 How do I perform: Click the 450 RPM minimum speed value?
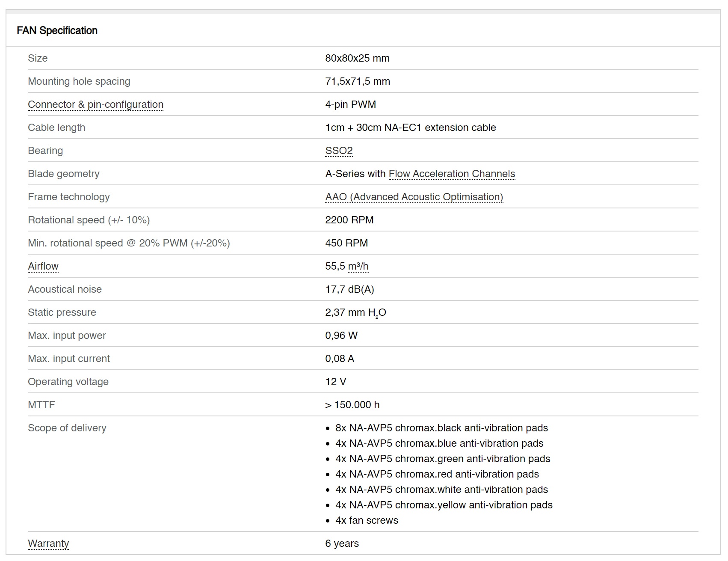click(x=346, y=243)
